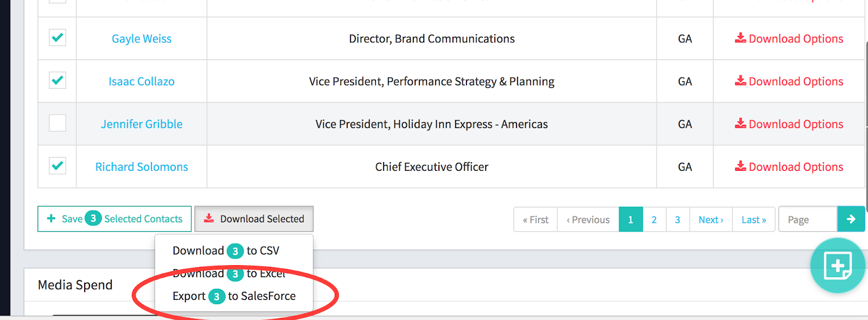Open Isaac Collazo contact link
The height and width of the screenshot is (320, 868).
pyautogui.click(x=142, y=81)
